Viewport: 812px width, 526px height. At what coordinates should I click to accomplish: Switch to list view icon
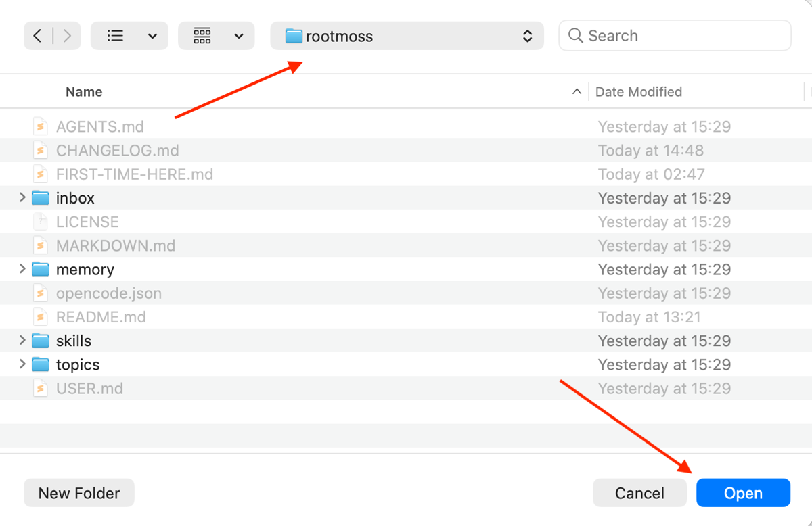click(116, 36)
